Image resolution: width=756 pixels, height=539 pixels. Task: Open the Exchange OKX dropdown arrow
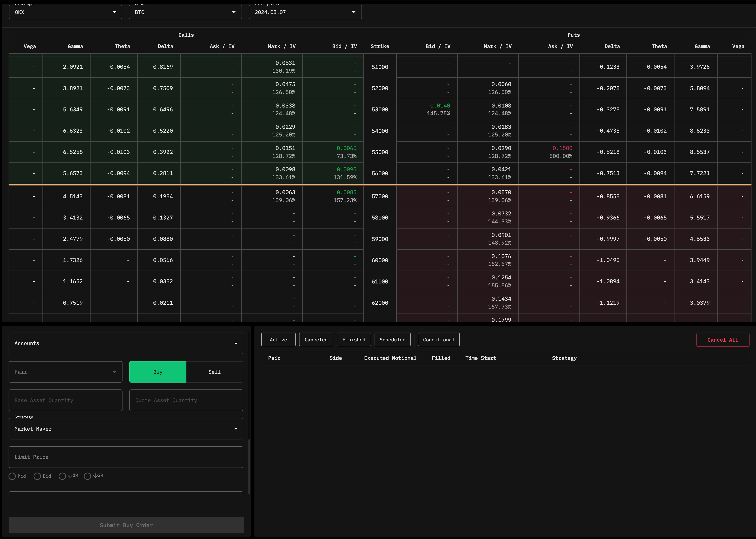tap(115, 12)
